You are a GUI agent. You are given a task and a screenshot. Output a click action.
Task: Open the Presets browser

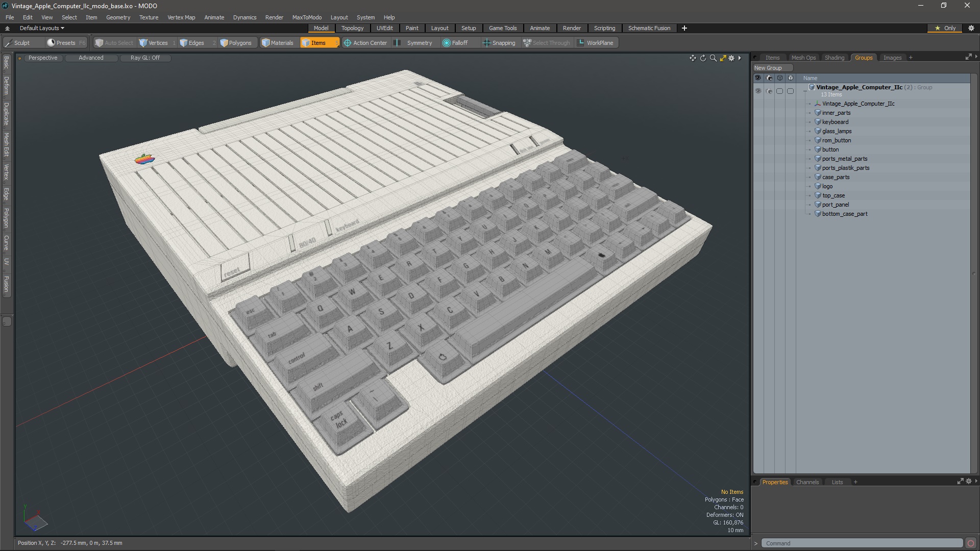[66, 43]
